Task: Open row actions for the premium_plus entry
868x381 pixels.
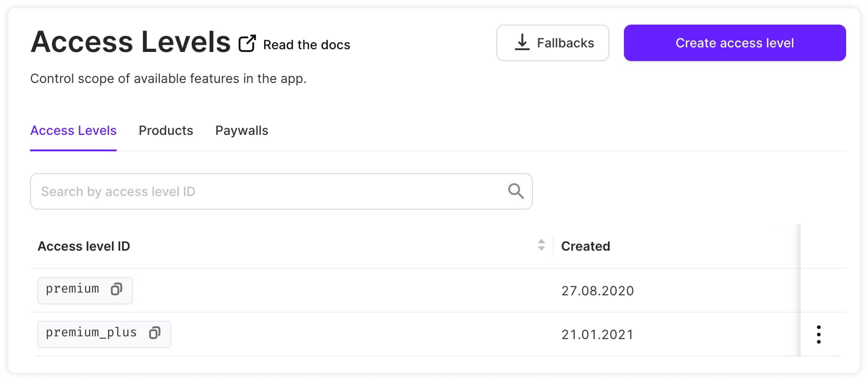Action: pyautogui.click(x=819, y=334)
